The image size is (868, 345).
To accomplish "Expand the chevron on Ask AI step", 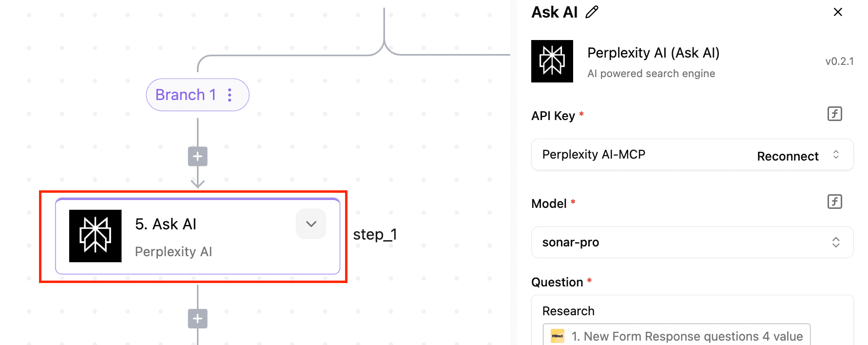I will pyautogui.click(x=311, y=224).
